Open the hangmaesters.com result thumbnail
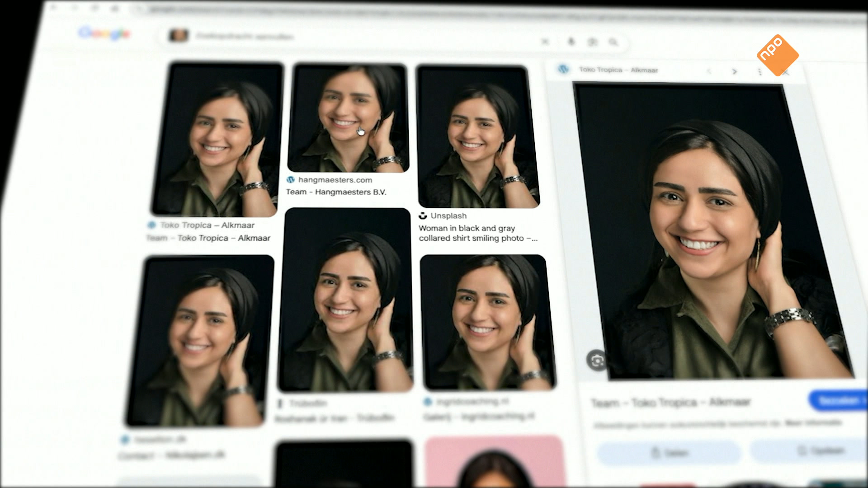The width and height of the screenshot is (868, 488). click(348, 118)
